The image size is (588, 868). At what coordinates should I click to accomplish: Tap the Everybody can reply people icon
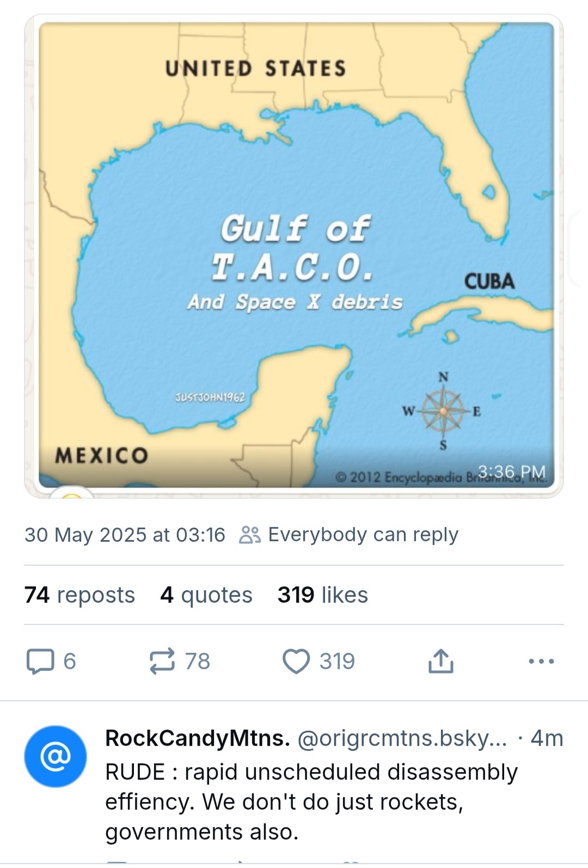[x=250, y=535]
